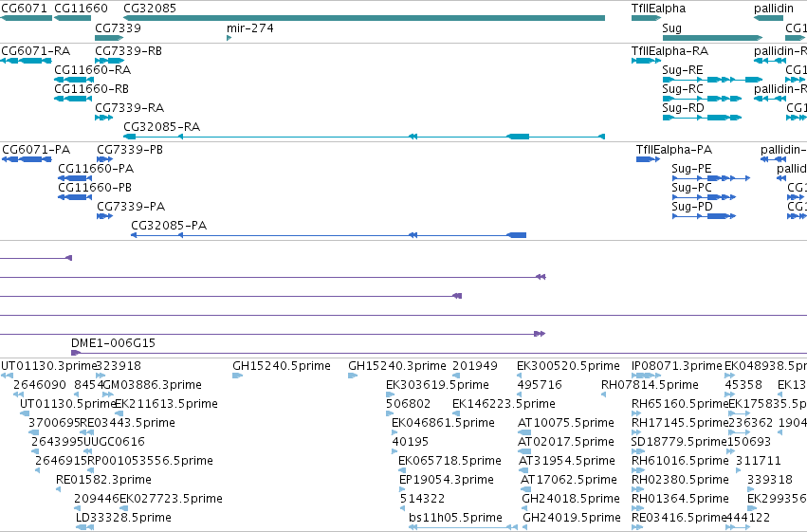Click transcript Sug-RE
Viewport: 807px width, 532px height.
tap(683, 69)
